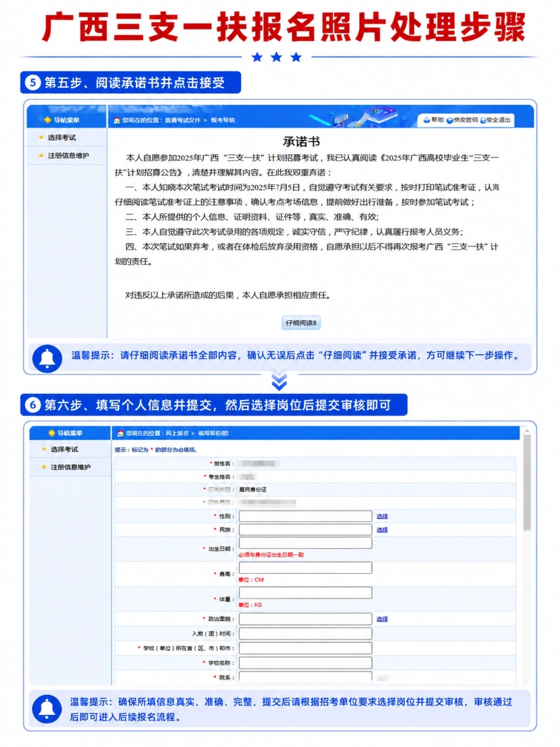Click the 帮助 help icon in top bar
This screenshot has height=747, width=560.
point(427,120)
